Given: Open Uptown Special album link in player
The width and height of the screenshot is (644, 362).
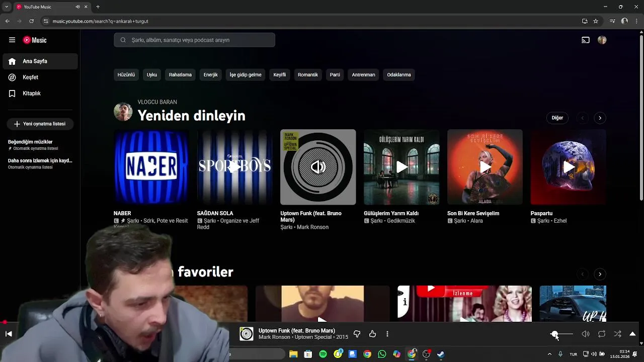Looking at the screenshot, I should click(313, 337).
